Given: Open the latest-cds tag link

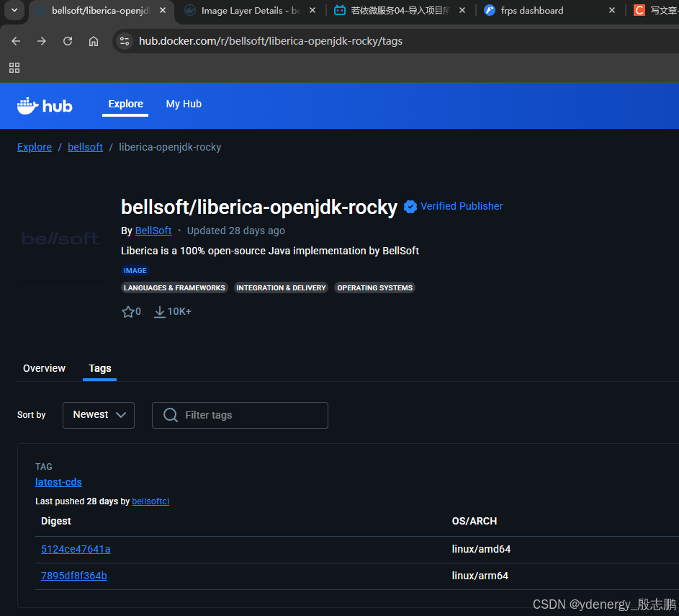Looking at the screenshot, I should pyautogui.click(x=58, y=482).
